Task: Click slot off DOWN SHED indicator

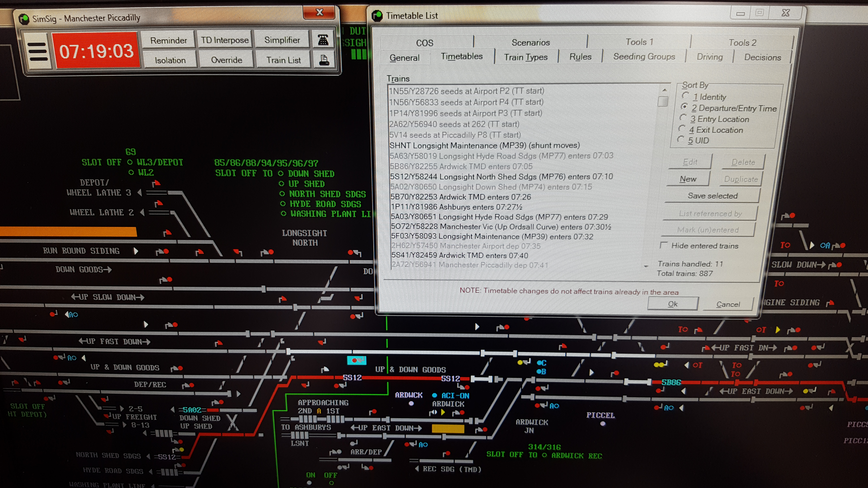Action: coord(281,173)
